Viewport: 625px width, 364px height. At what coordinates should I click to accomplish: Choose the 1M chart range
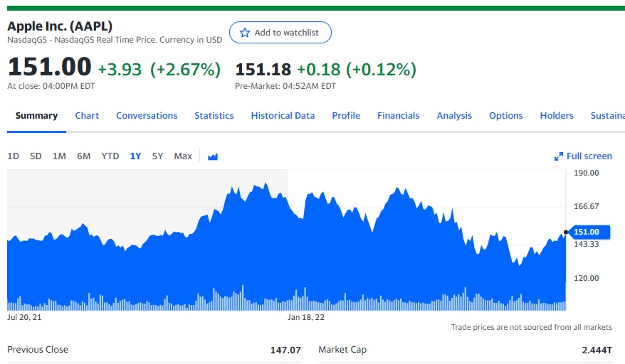pyautogui.click(x=59, y=156)
